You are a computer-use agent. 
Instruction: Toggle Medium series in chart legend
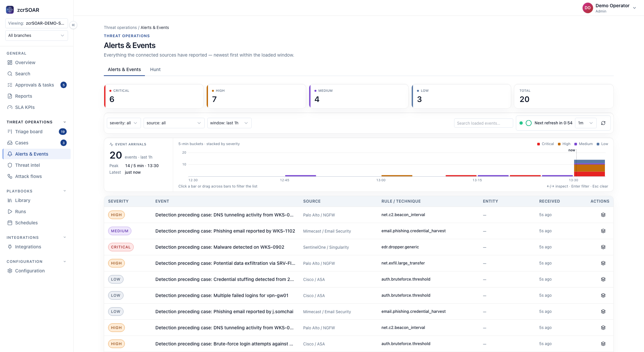tap(584, 144)
